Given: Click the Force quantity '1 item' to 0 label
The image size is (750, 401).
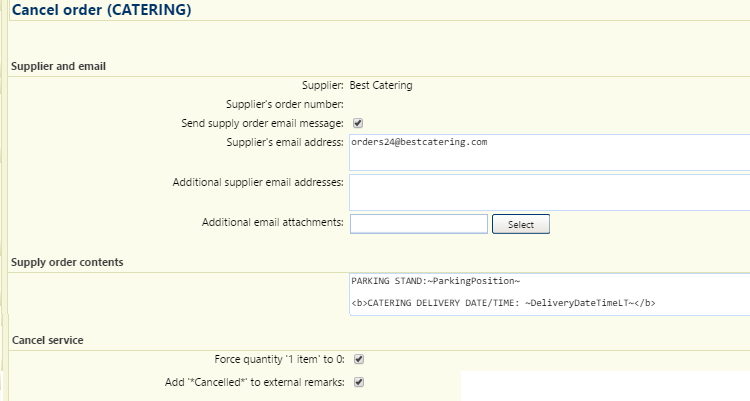Looking at the screenshot, I should tap(279, 359).
